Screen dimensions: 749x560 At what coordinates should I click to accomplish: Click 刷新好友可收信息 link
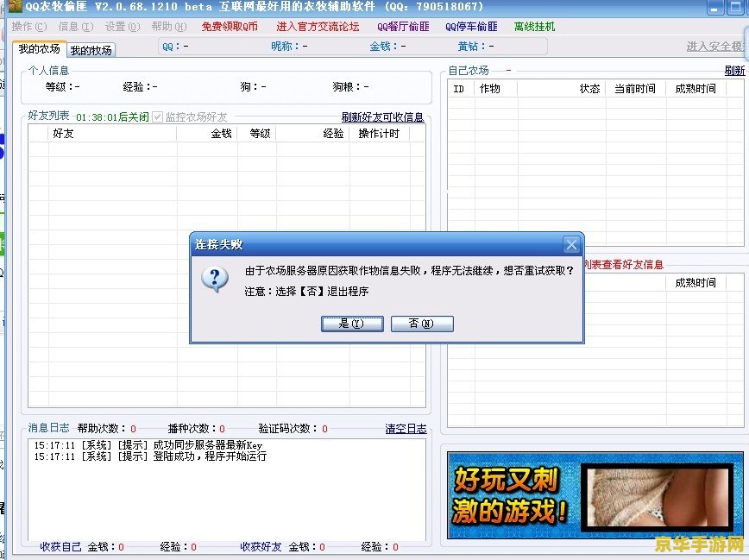382,117
